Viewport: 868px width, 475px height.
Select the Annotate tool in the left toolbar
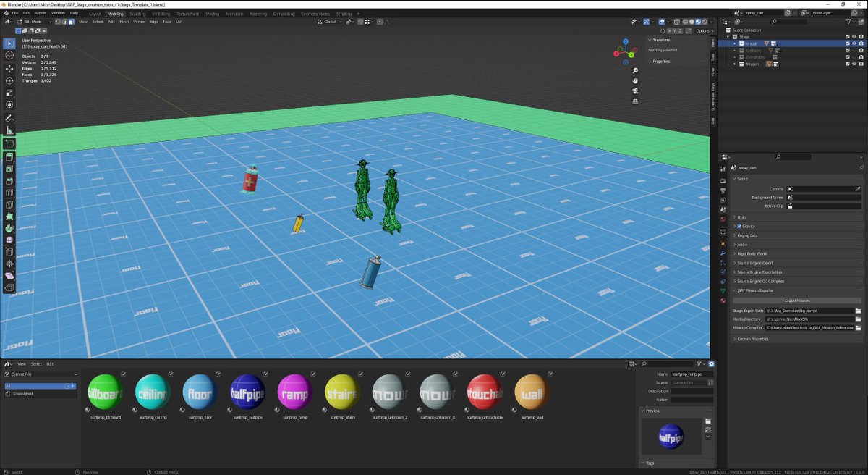tap(9, 117)
